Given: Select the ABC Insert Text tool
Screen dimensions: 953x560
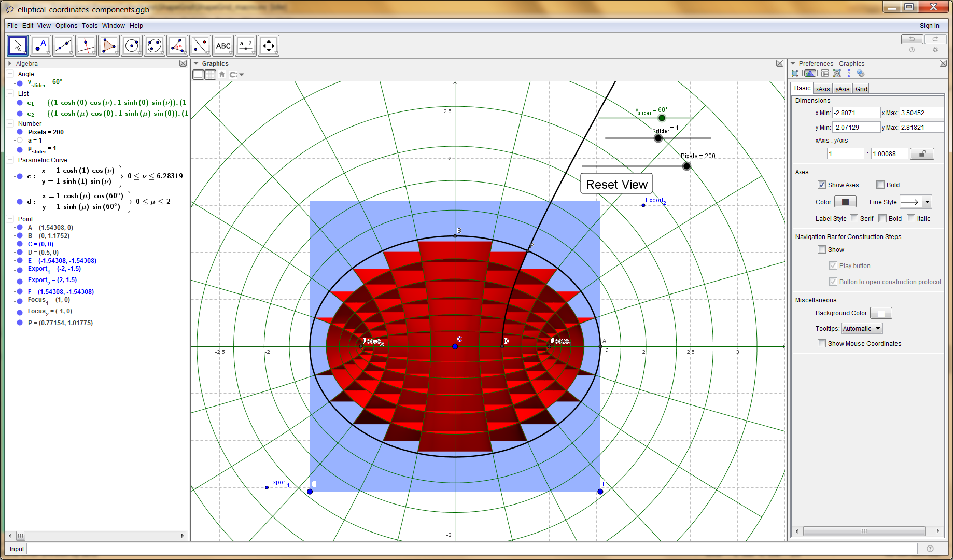Looking at the screenshot, I should [x=223, y=46].
